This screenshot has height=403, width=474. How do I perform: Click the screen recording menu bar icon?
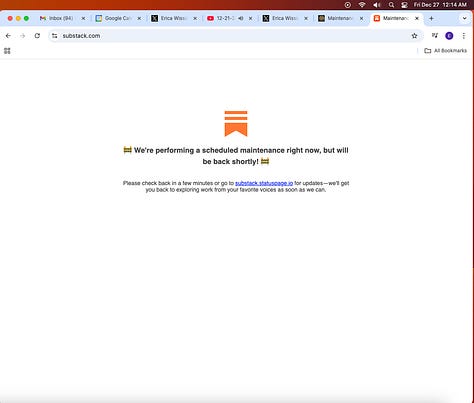[348, 5]
